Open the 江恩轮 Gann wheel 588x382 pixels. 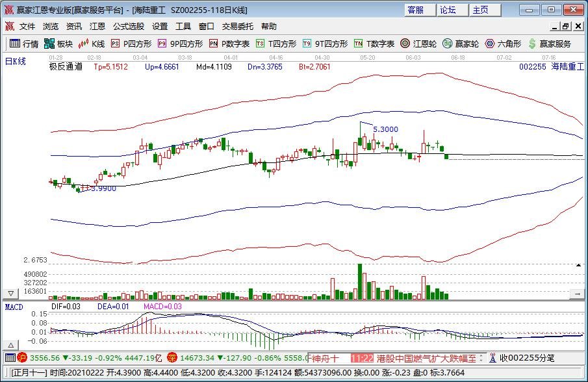tap(418, 44)
